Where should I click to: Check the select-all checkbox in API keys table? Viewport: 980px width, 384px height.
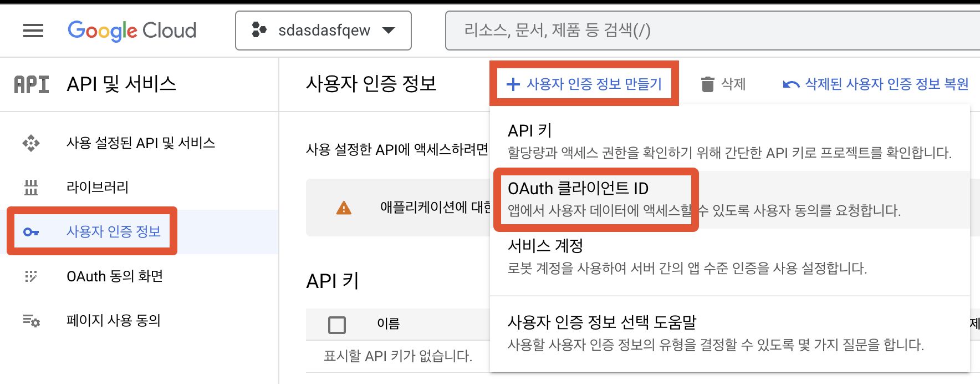(x=337, y=325)
